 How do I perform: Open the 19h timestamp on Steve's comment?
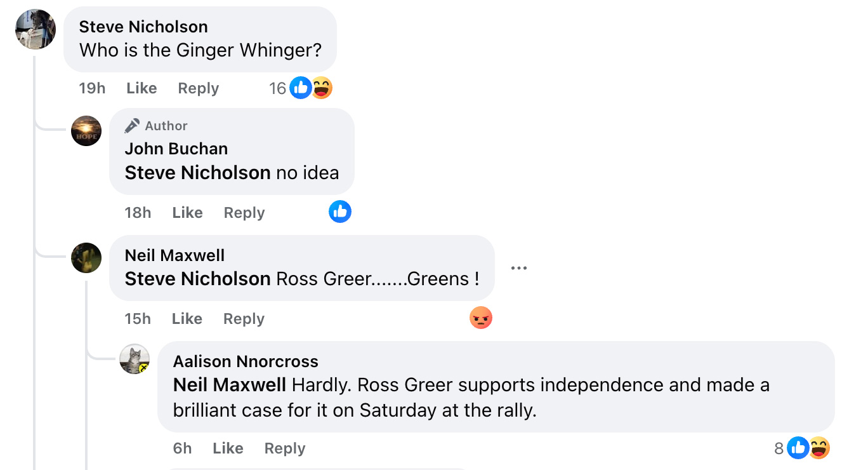click(92, 88)
